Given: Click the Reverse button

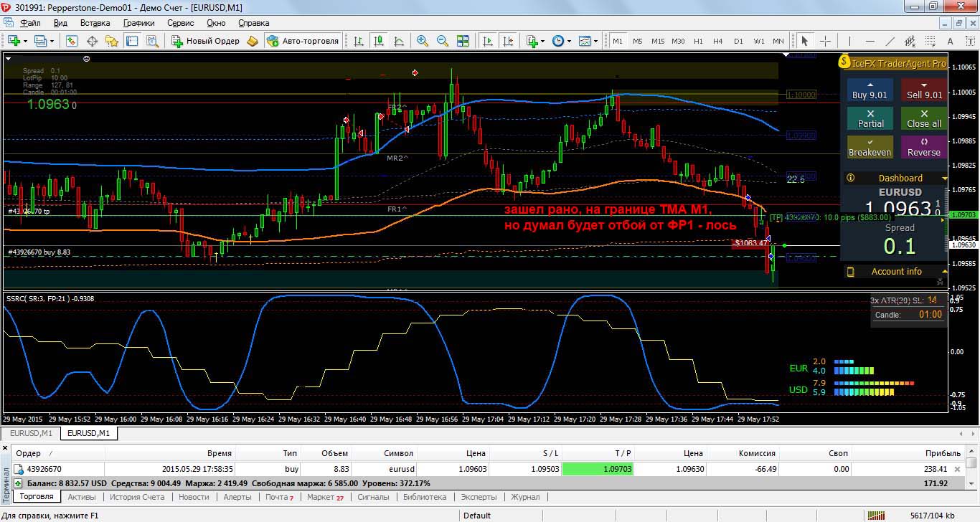Looking at the screenshot, I should tap(924, 147).
